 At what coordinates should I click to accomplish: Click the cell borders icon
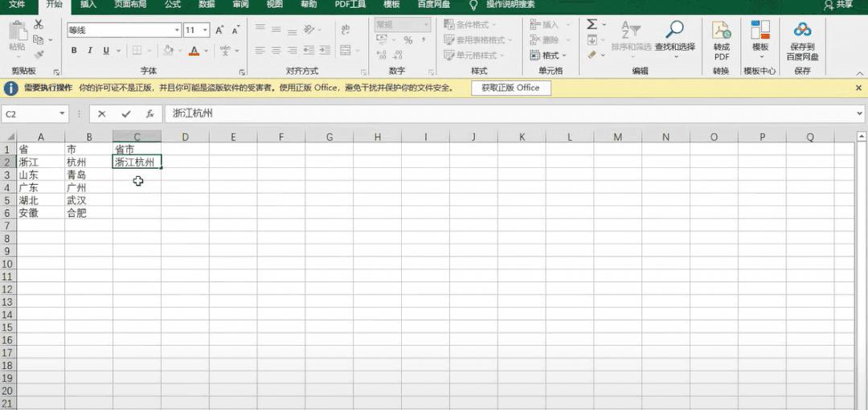pos(136,51)
